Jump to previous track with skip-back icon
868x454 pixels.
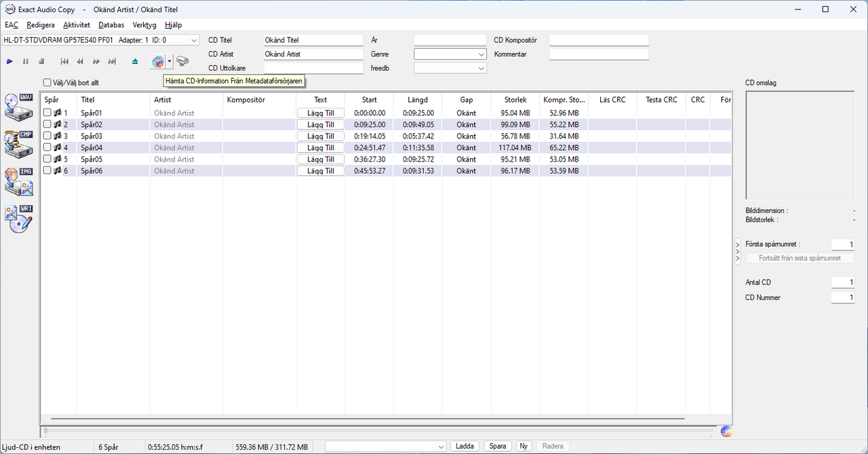tap(64, 62)
